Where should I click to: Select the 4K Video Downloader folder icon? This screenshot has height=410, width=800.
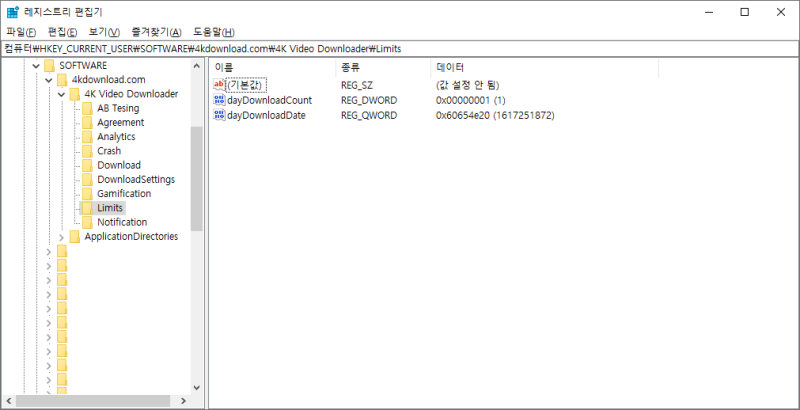75,94
